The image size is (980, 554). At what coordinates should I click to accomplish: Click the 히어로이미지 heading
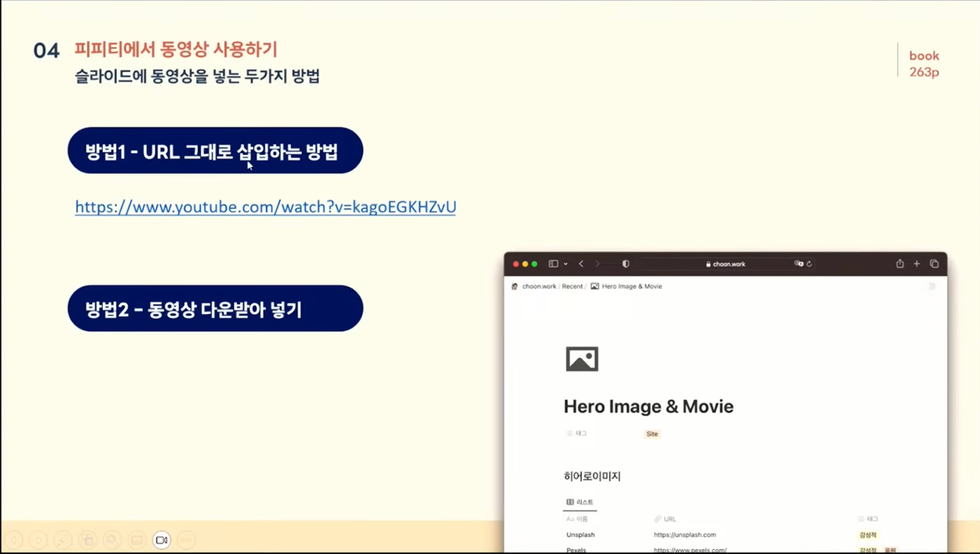(x=592, y=476)
